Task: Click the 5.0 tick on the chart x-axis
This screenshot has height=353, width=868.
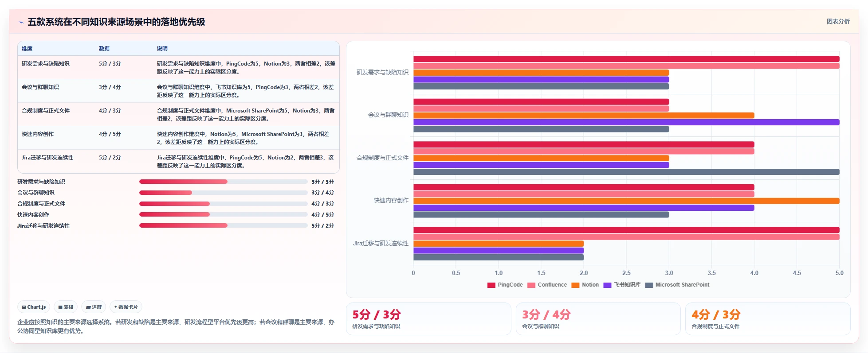Action: 839,273
